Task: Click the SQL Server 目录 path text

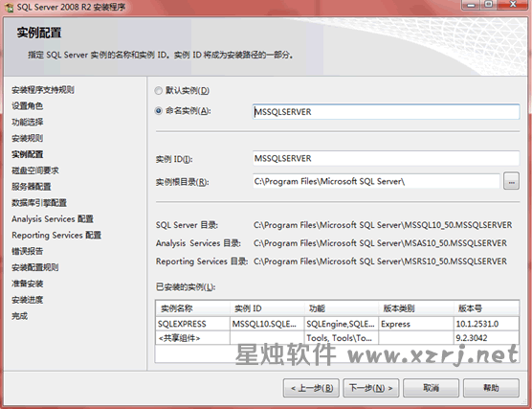Action: pos(383,225)
